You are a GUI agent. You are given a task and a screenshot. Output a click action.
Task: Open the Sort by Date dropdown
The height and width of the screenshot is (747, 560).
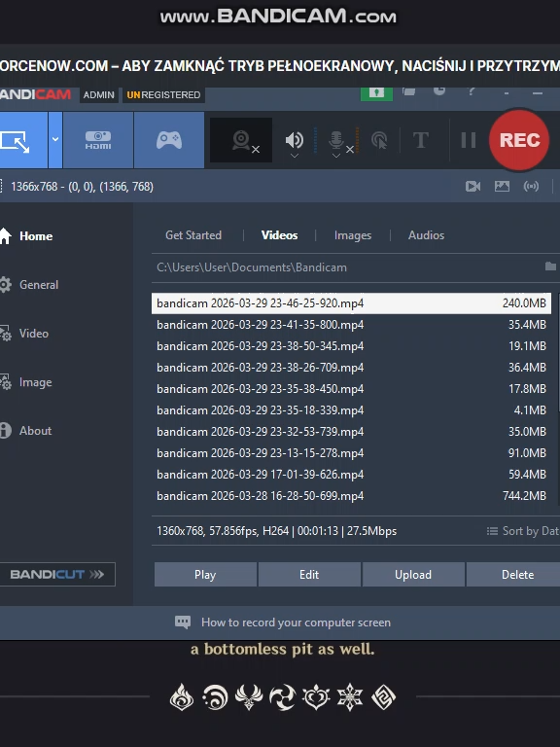tap(523, 531)
